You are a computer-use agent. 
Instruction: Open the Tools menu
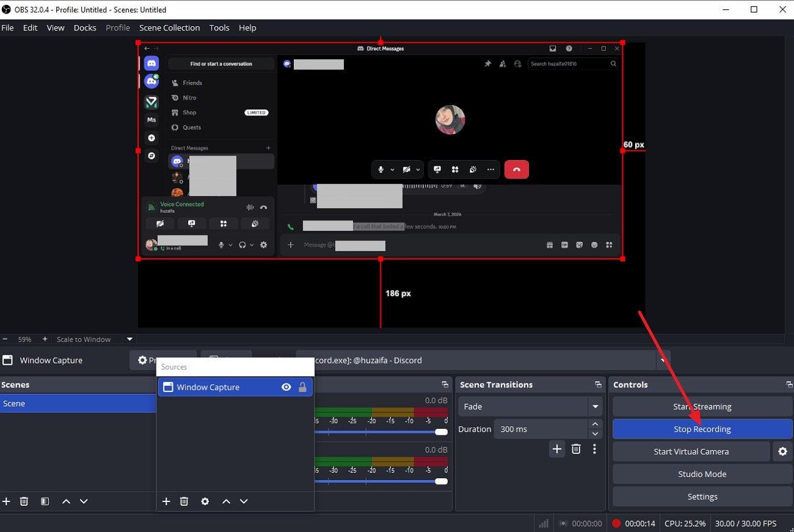tap(219, 27)
